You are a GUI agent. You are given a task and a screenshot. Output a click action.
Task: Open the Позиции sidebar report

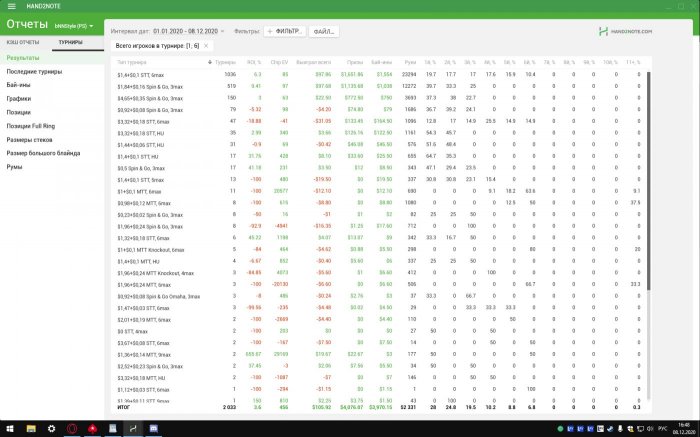click(19, 112)
